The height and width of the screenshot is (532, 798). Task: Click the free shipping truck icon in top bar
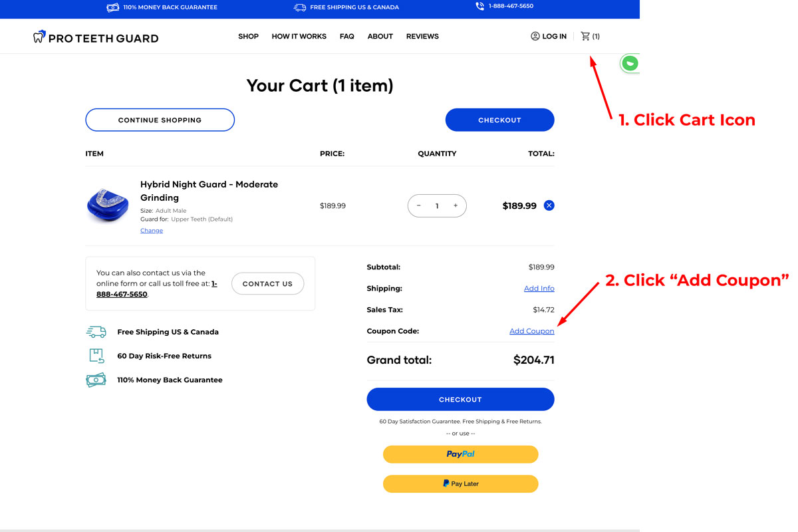[x=300, y=7]
